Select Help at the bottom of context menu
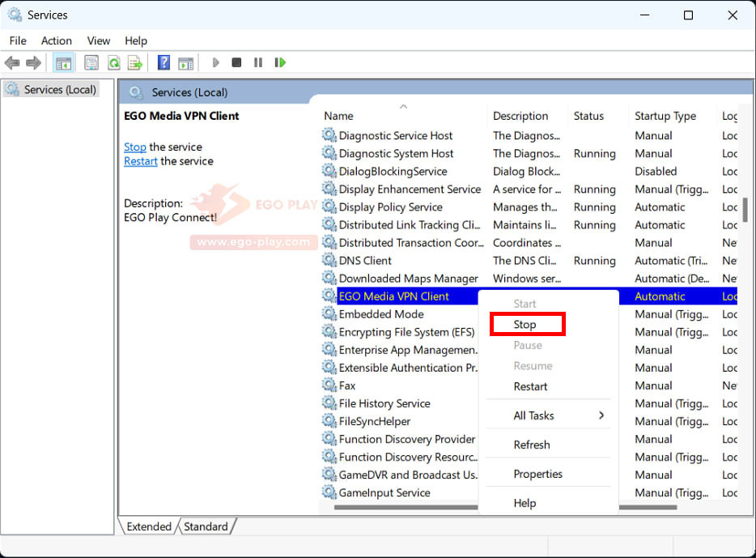756x558 pixels. coord(525,503)
